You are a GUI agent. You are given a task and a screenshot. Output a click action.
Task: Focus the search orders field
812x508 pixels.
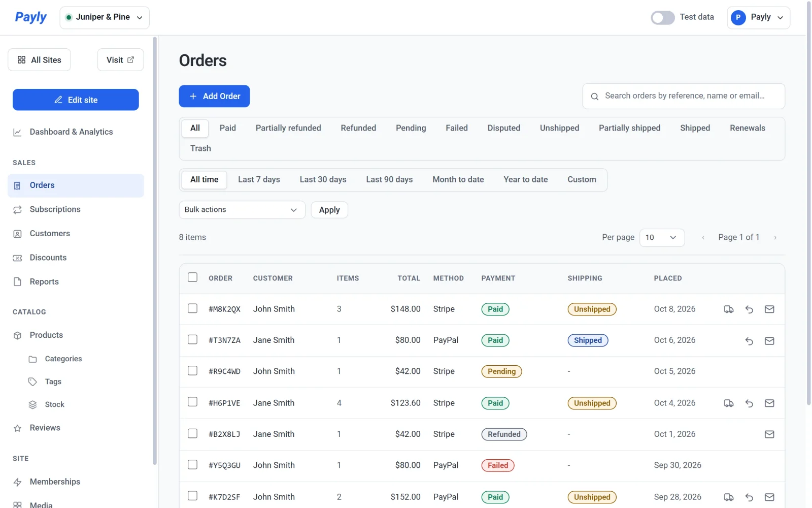684,96
